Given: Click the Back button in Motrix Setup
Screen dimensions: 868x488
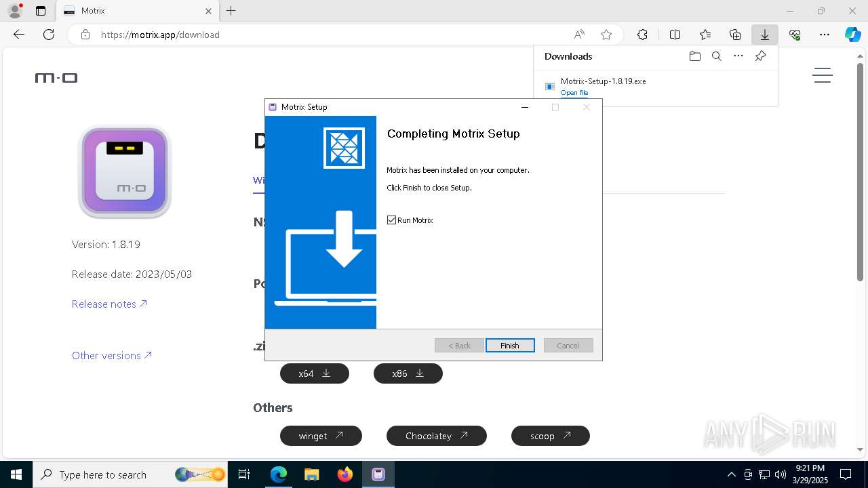Looking at the screenshot, I should pyautogui.click(x=459, y=346).
